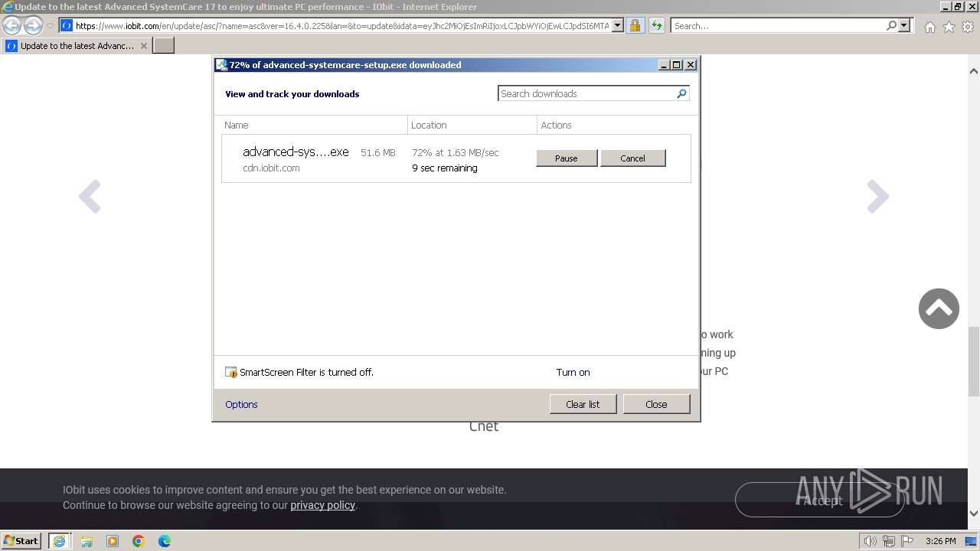Screen dimensions: 980x551
Task: Click the browser Forward arrow button
Action: 33,25
